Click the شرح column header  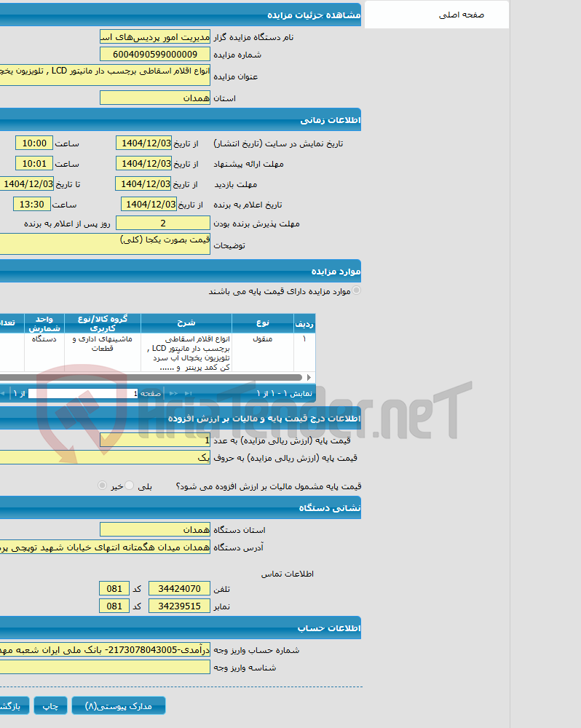point(186,324)
